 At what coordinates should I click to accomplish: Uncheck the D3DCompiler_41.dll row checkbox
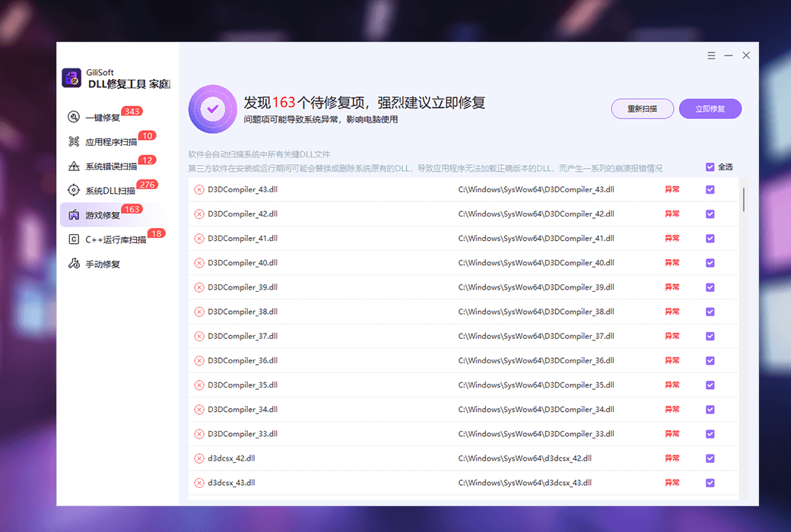(710, 239)
